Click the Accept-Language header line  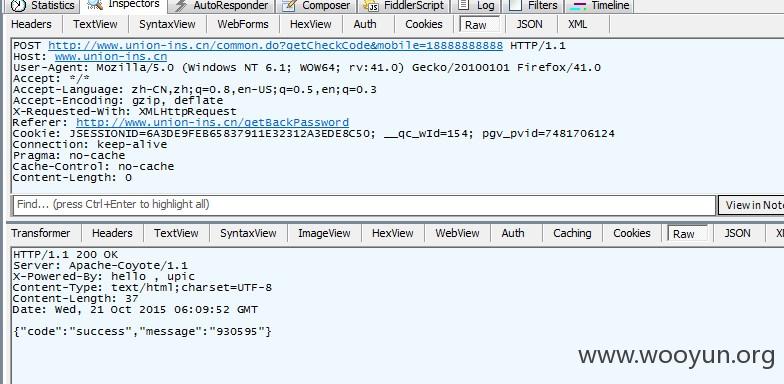195,90
